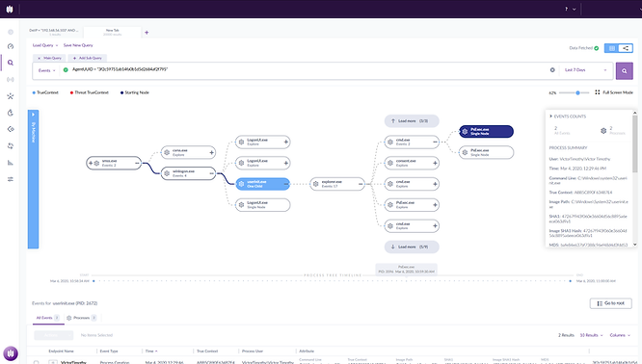Collapse the cmd.exe Events 2 node

(435, 142)
